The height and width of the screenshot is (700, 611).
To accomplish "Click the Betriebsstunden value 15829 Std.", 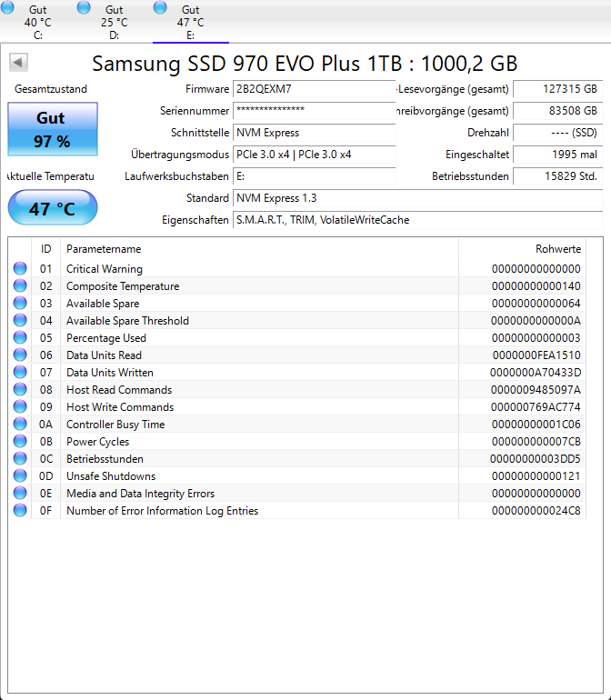I will [x=558, y=176].
